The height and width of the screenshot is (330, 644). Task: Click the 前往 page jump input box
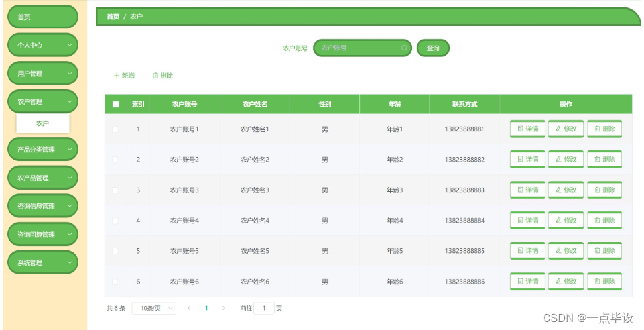(x=264, y=308)
